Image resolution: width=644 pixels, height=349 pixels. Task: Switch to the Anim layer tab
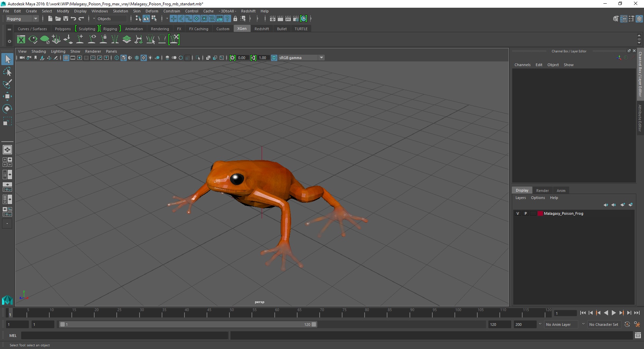[x=561, y=190]
